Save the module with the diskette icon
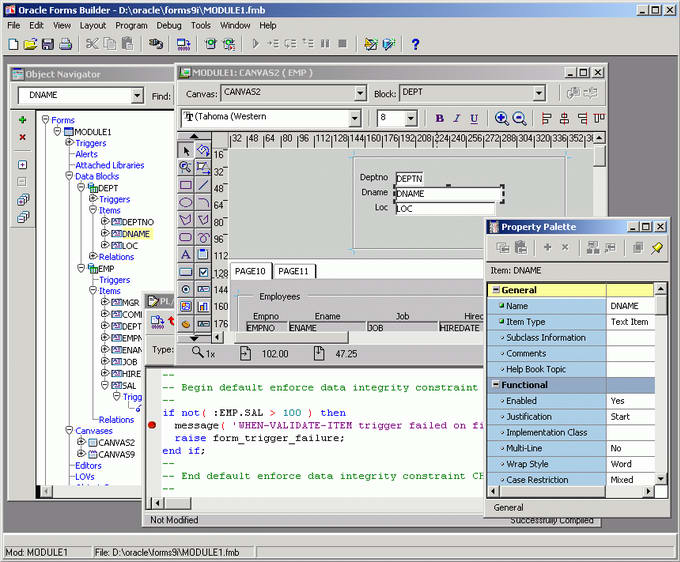This screenshot has width=680, height=562. pos(48,44)
